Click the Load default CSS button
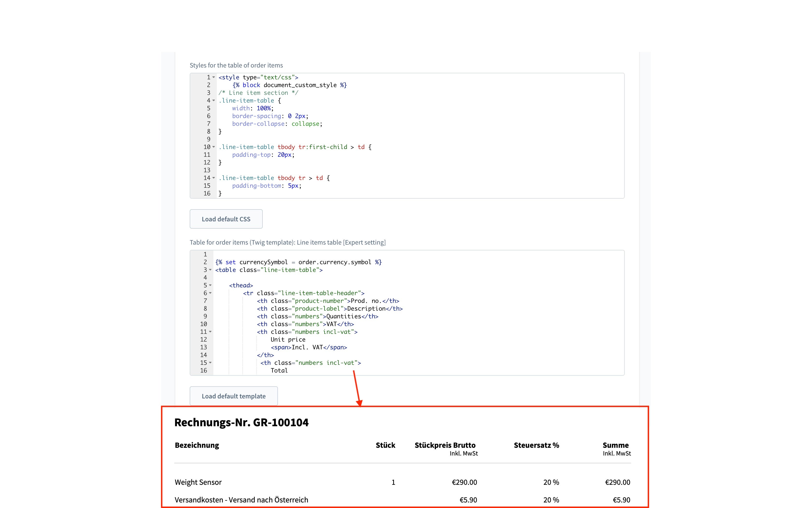The width and height of the screenshot is (812, 508). tap(226, 219)
